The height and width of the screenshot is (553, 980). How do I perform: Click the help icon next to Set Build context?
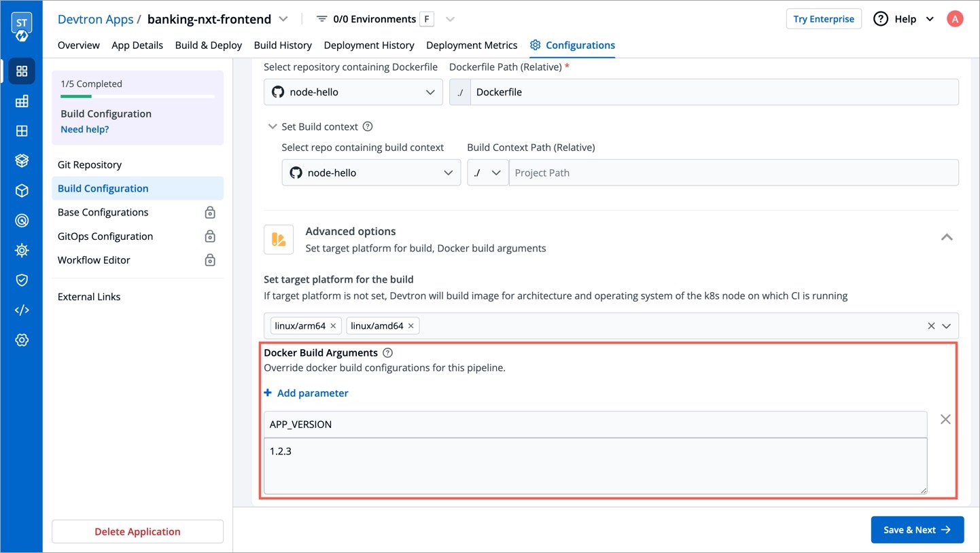368,126
